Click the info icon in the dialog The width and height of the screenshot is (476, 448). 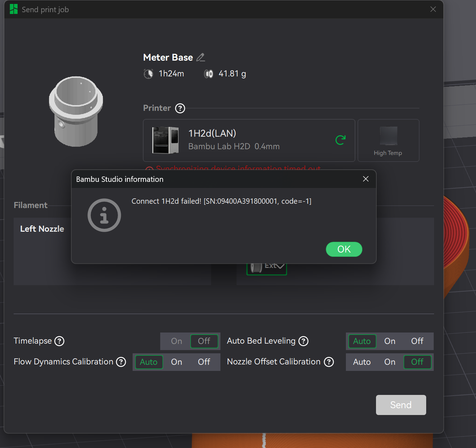pyautogui.click(x=104, y=215)
